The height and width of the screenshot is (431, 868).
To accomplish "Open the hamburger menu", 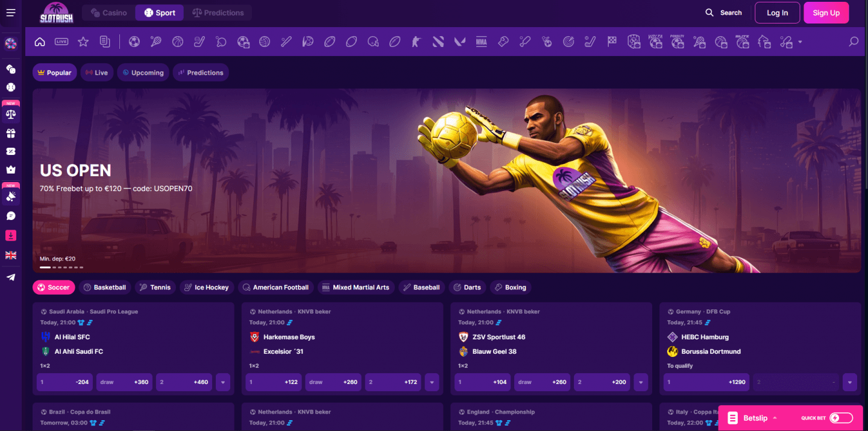I will click(x=10, y=13).
